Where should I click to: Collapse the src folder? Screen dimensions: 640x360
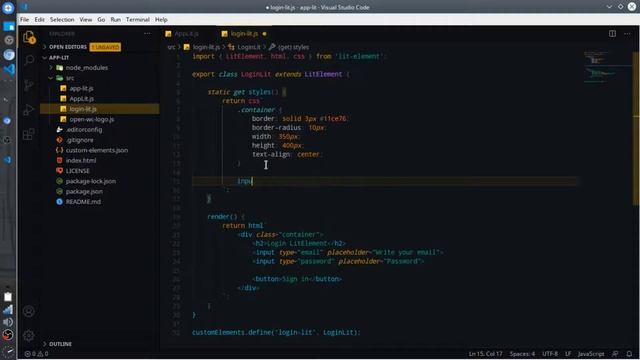click(70, 78)
